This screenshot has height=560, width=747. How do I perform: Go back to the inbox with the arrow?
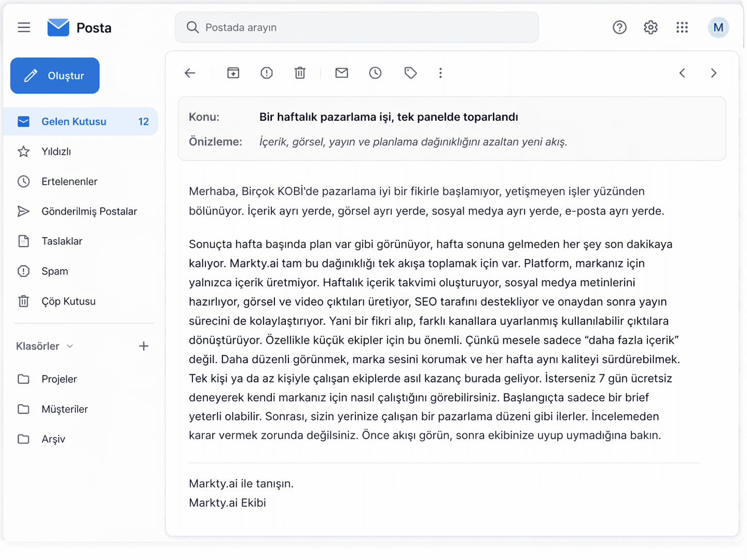click(189, 73)
